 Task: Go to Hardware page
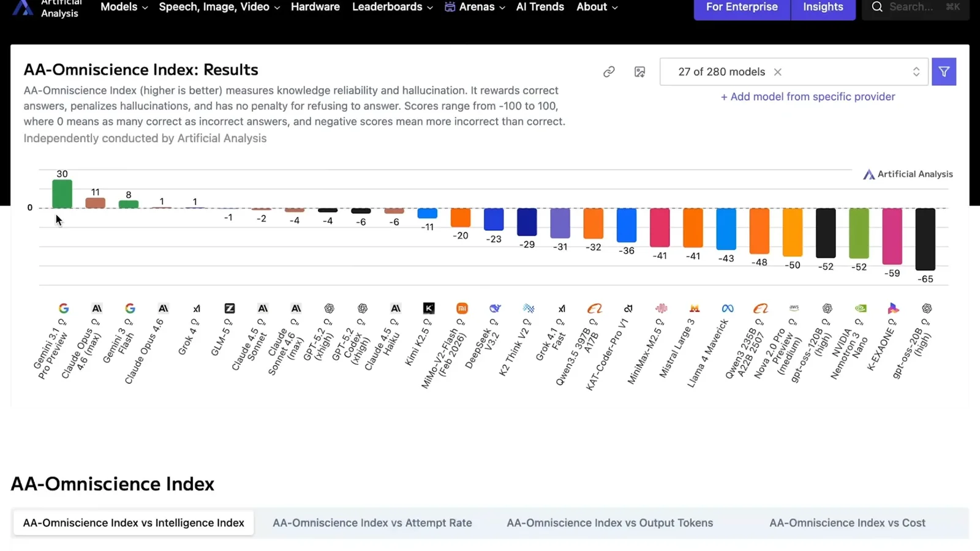pyautogui.click(x=315, y=7)
